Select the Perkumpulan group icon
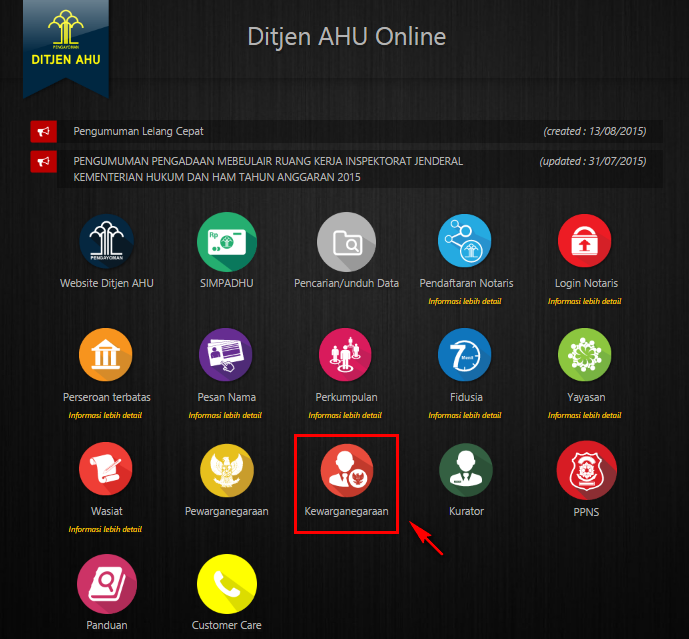Viewport: 689px width, 639px height. (x=346, y=357)
